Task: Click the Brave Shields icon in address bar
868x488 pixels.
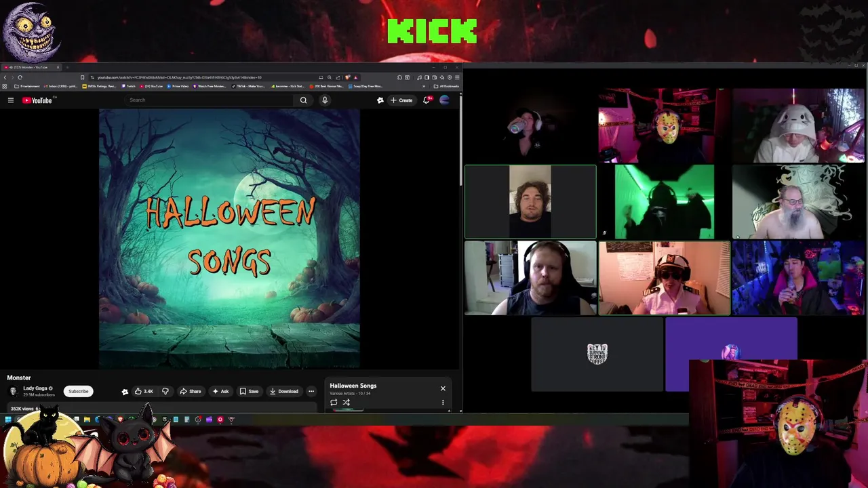Action: [x=347, y=77]
